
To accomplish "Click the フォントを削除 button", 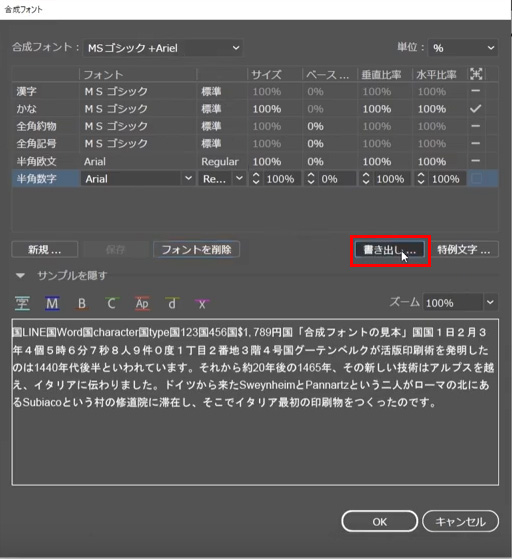I will (x=196, y=250).
